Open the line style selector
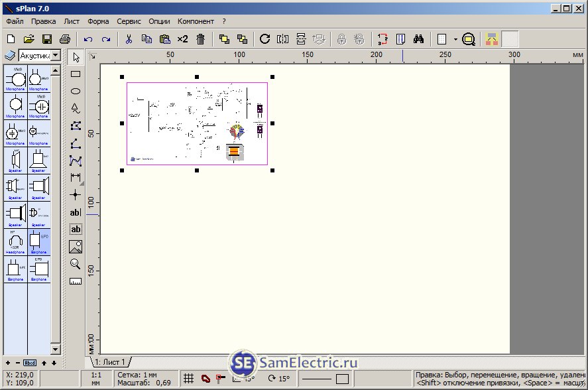 317,379
